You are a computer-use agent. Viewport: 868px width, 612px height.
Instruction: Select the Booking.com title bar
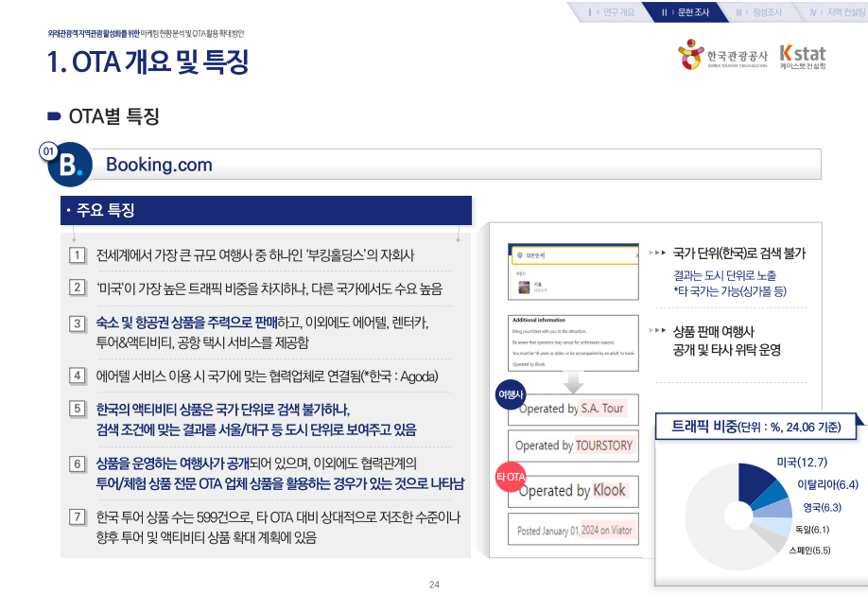point(455,164)
